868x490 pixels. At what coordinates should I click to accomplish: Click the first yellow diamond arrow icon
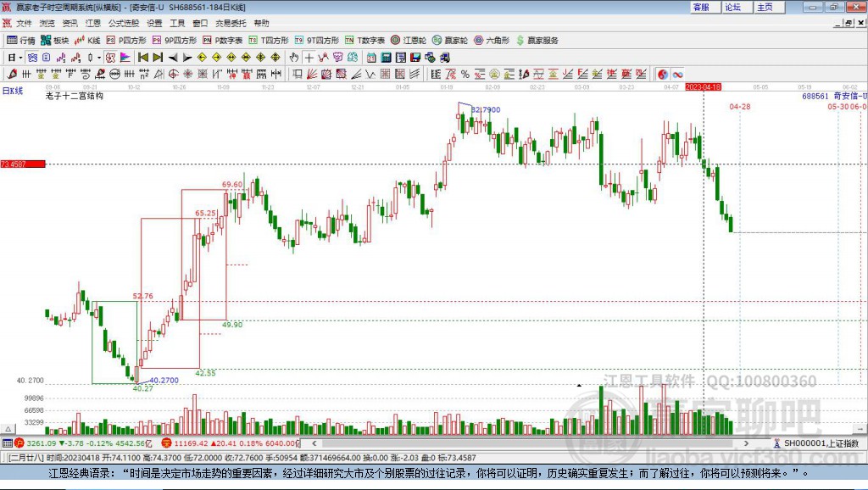[x=202, y=57]
